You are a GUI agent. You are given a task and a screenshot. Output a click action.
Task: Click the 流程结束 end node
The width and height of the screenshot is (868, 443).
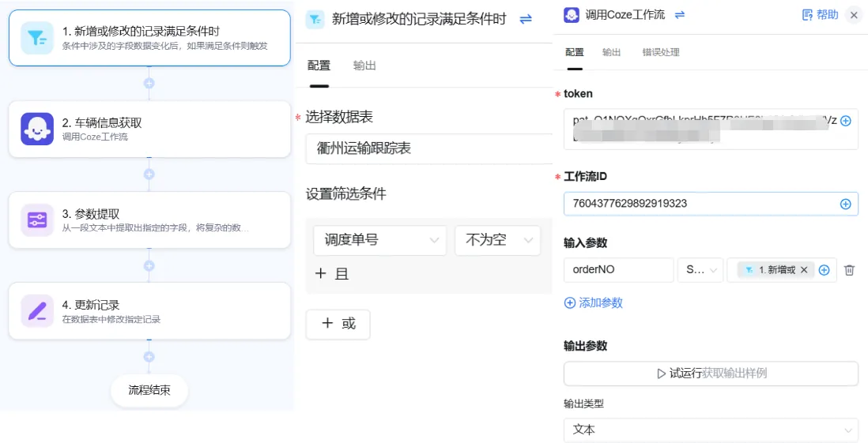[149, 390]
